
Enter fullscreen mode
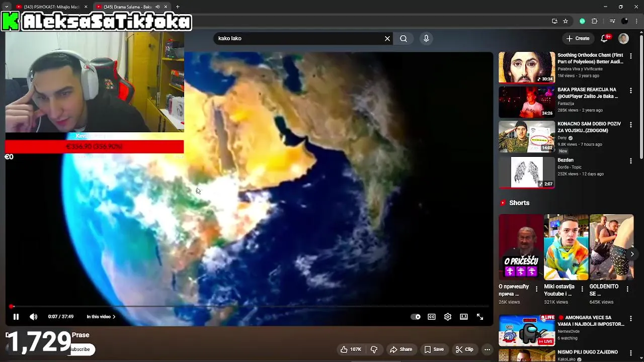(x=480, y=317)
